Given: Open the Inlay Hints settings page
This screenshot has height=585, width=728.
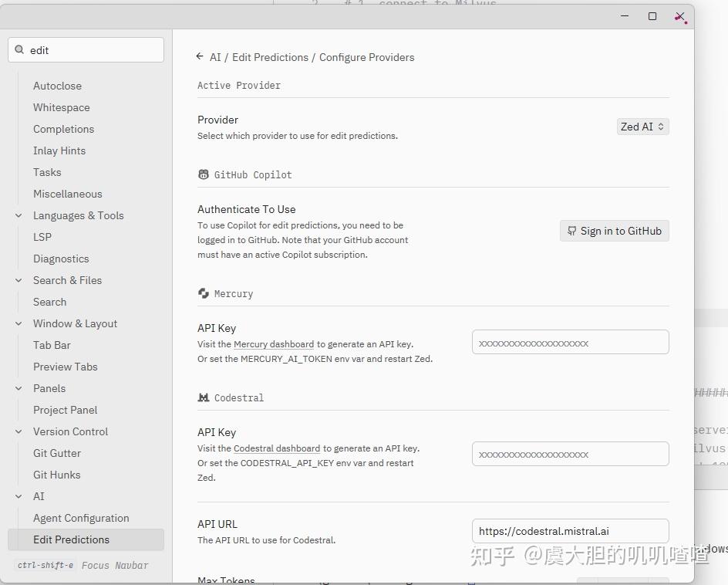Looking at the screenshot, I should (59, 150).
